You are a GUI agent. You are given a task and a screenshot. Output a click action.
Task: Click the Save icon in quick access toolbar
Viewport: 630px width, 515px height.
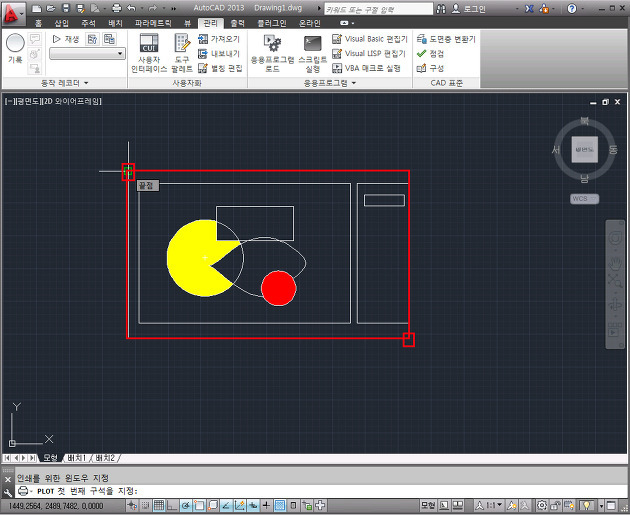[66, 8]
